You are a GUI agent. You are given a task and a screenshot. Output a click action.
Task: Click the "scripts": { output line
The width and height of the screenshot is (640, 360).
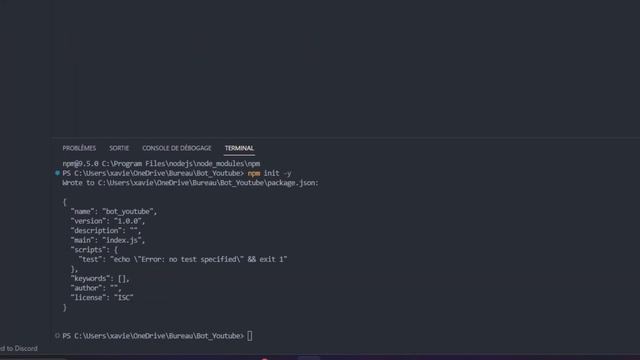pos(94,250)
